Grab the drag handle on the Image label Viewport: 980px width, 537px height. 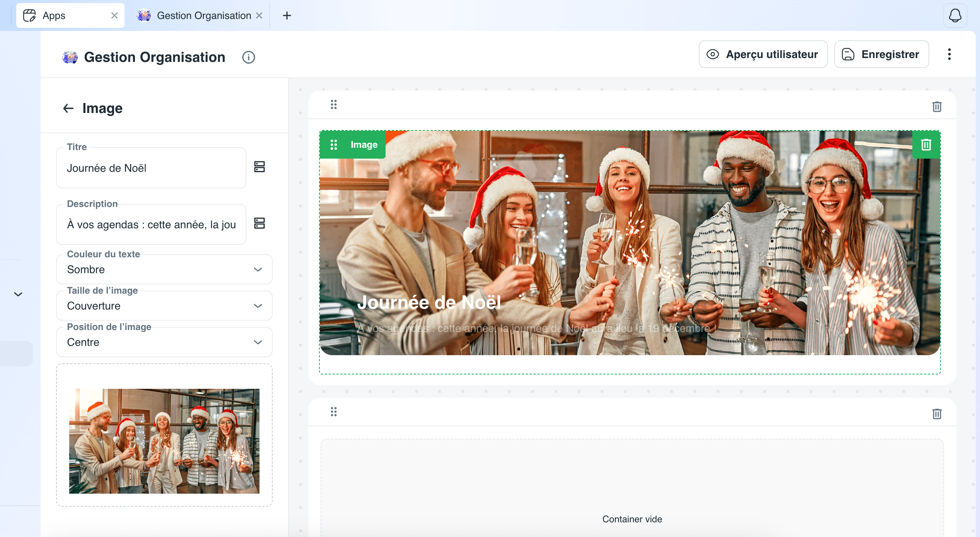(x=333, y=145)
